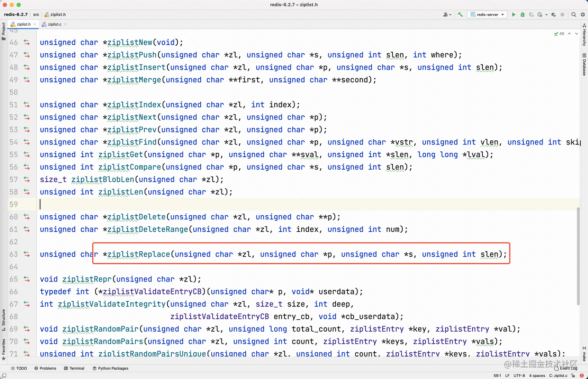Open the Python Packages tool window
Image resolution: width=588 pixels, height=379 pixels.
[x=110, y=368]
